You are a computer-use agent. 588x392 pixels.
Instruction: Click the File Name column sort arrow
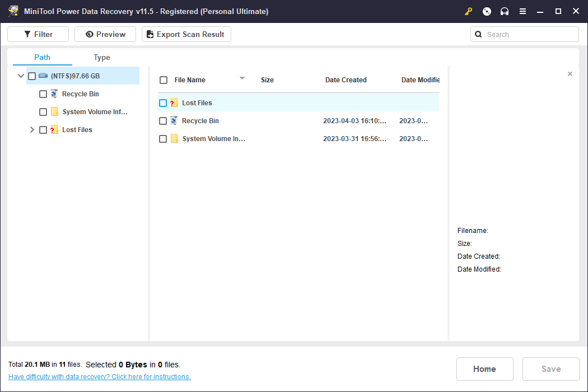coord(242,78)
